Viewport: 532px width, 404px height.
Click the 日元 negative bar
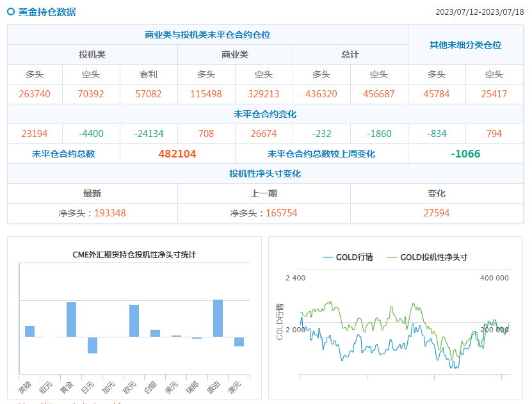point(92,345)
